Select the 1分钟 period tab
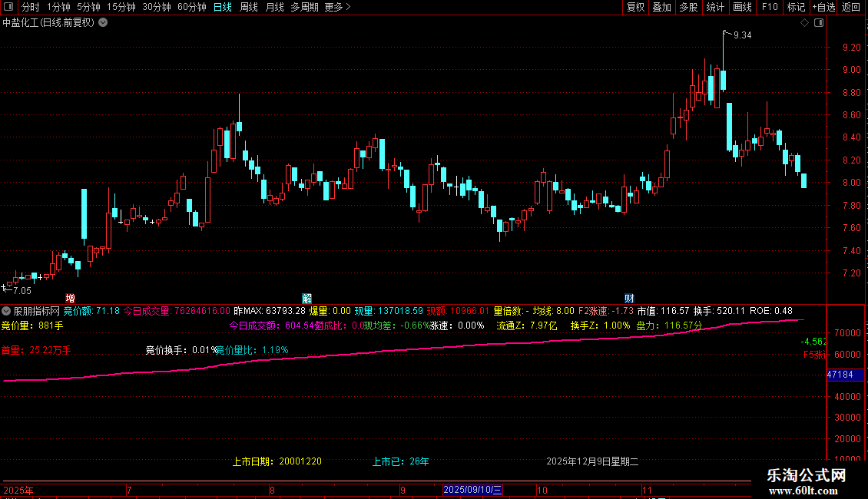The image size is (868, 499). (58, 7)
